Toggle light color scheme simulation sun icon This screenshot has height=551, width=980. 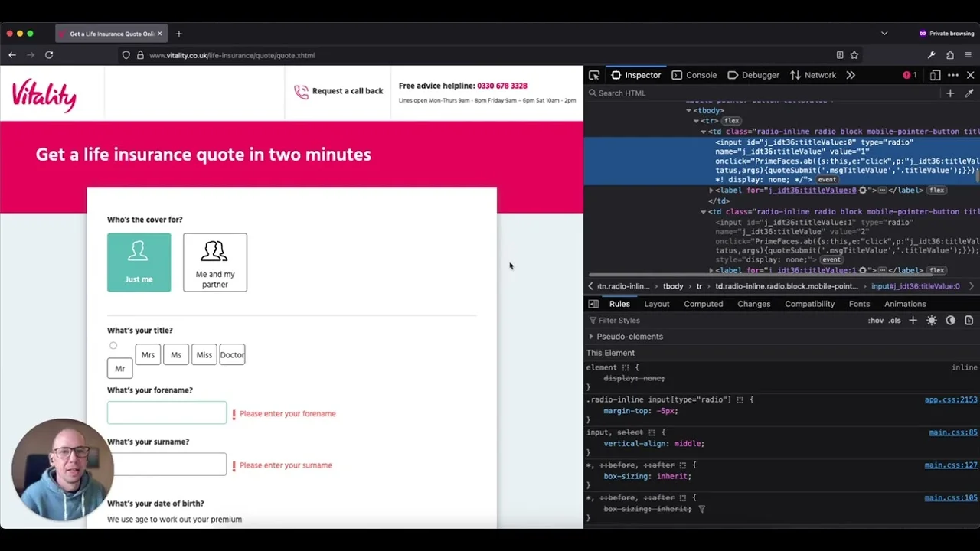pos(932,321)
